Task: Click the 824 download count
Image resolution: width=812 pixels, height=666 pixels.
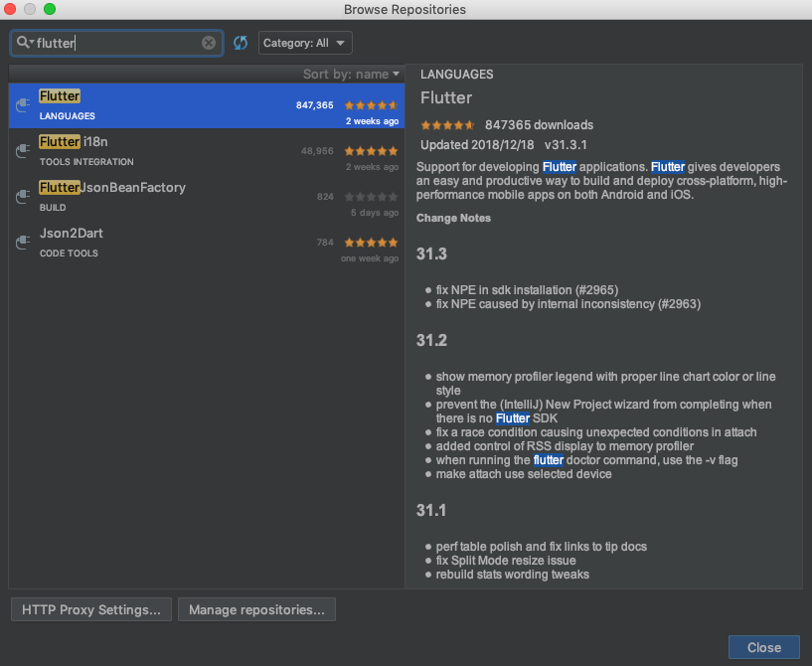Action: pyautogui.click(x=325, y=196)
